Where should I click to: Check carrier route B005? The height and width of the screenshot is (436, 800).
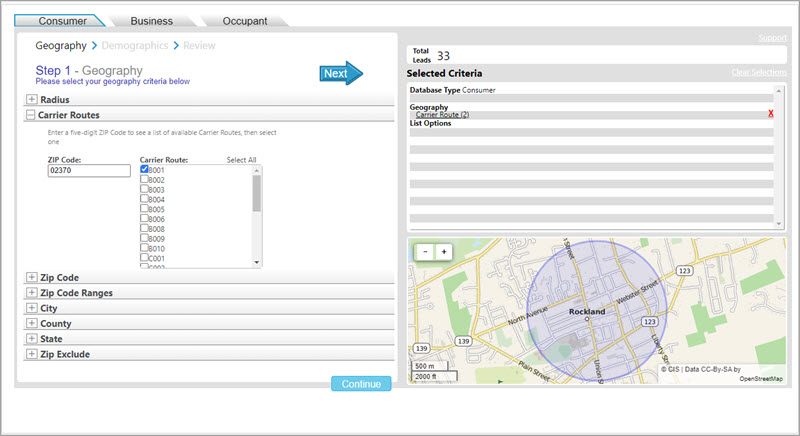point(144,208)
